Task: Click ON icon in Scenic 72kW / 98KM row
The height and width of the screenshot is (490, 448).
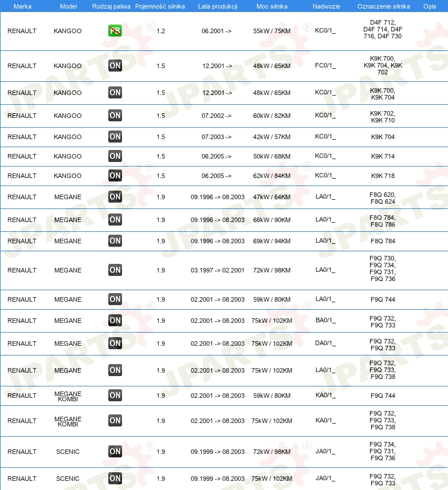Action: click(x=115, y=451)
